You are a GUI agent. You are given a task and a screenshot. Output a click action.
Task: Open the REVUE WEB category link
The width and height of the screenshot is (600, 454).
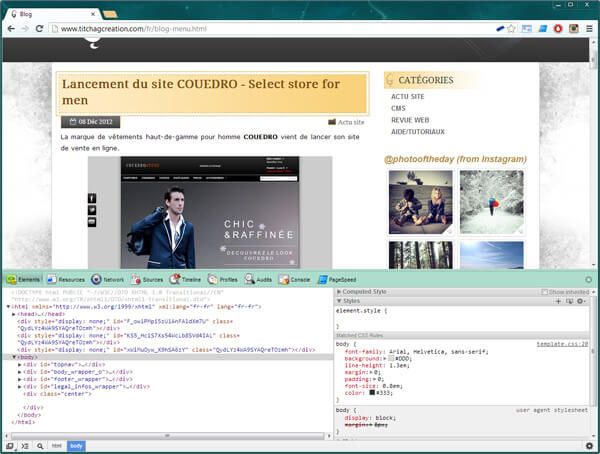(x=410, y=120)
